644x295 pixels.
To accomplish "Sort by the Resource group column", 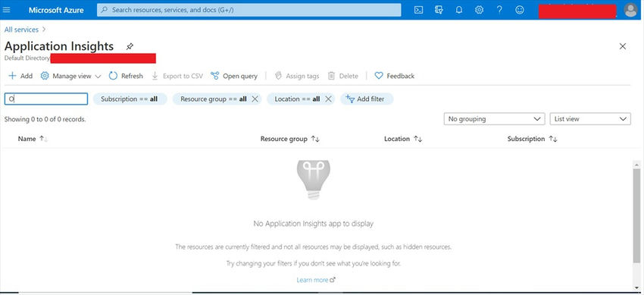I will coord(290,139).
